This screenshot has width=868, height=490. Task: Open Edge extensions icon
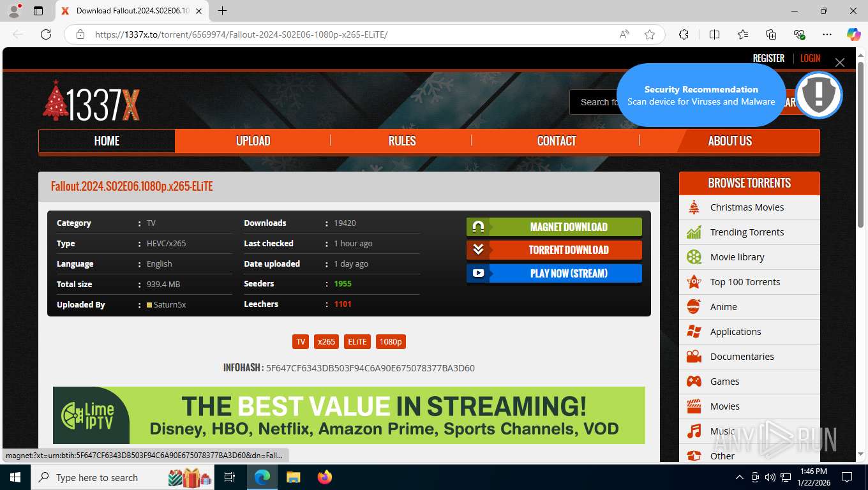click(x=684, y=34)
